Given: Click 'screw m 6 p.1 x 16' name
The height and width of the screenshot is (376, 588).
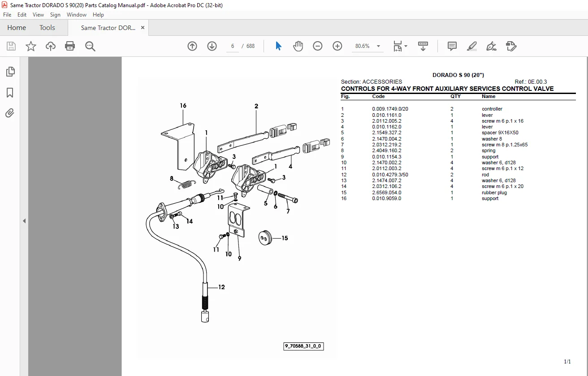Looking at the screenshot, I should (502, 121).
